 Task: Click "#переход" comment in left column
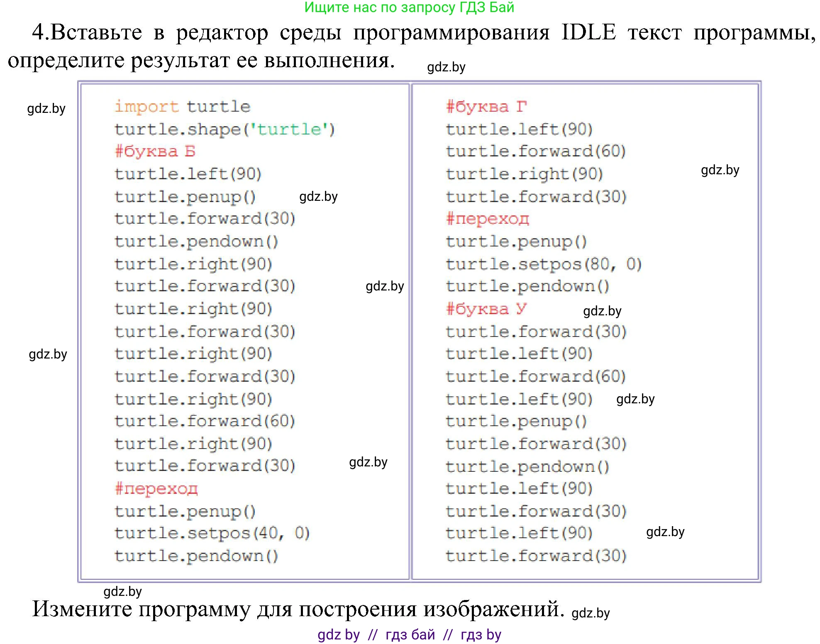tap(156, 488)
